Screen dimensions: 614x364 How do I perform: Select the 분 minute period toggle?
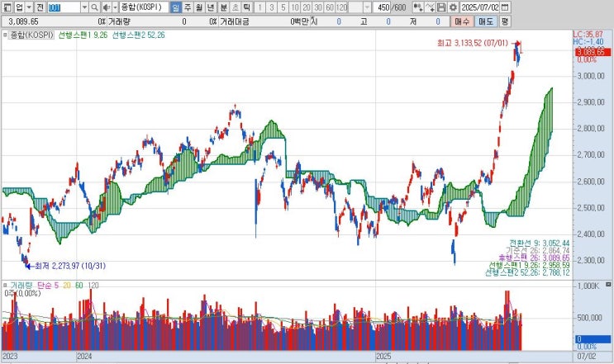[224, 7]
